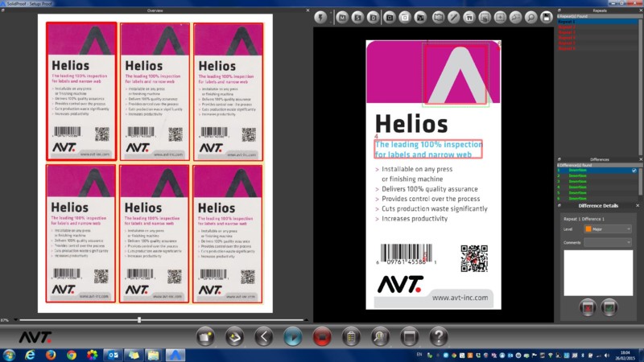Select Repeat 6 in Repeats list
This screenshot has width=644, height=362.
pos(597,48)
